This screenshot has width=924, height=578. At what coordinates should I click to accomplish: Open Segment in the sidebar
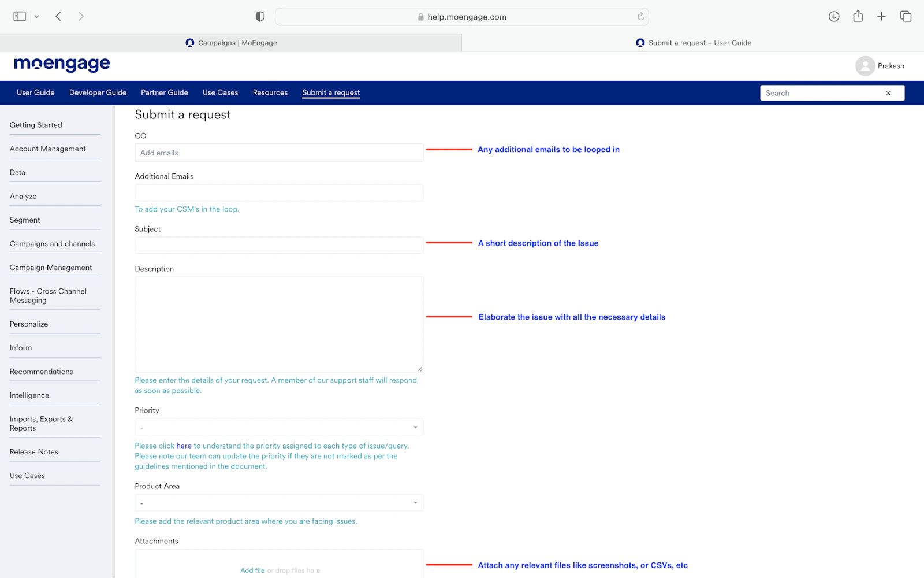click(25, 220)
